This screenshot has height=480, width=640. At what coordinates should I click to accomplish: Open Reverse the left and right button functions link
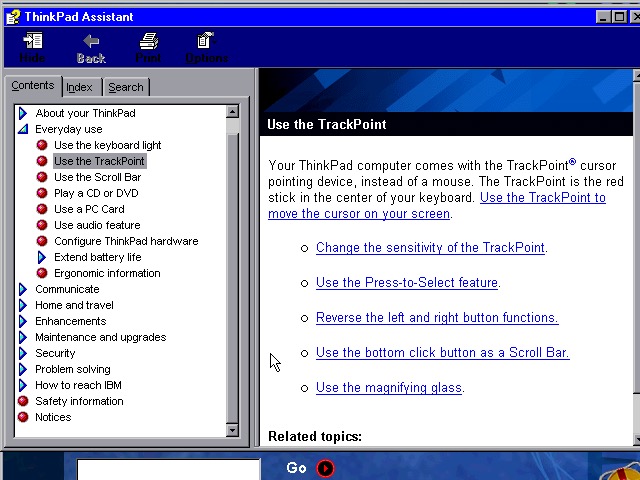[x=437, y=318]
